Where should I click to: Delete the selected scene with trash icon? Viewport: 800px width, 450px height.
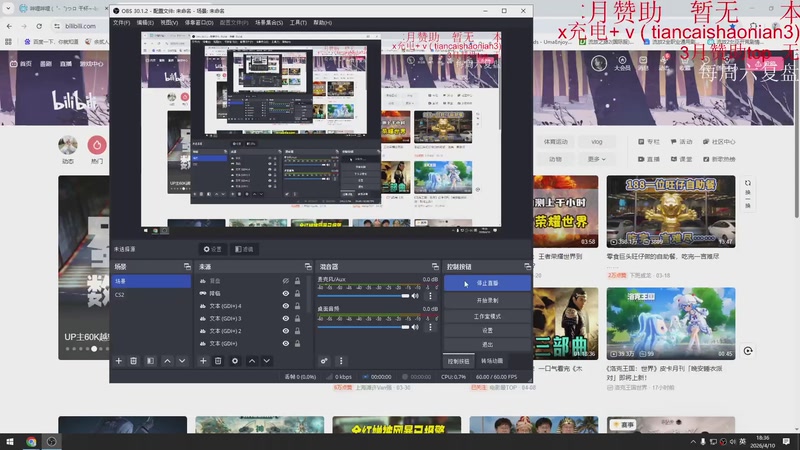[x=134, y=361]
